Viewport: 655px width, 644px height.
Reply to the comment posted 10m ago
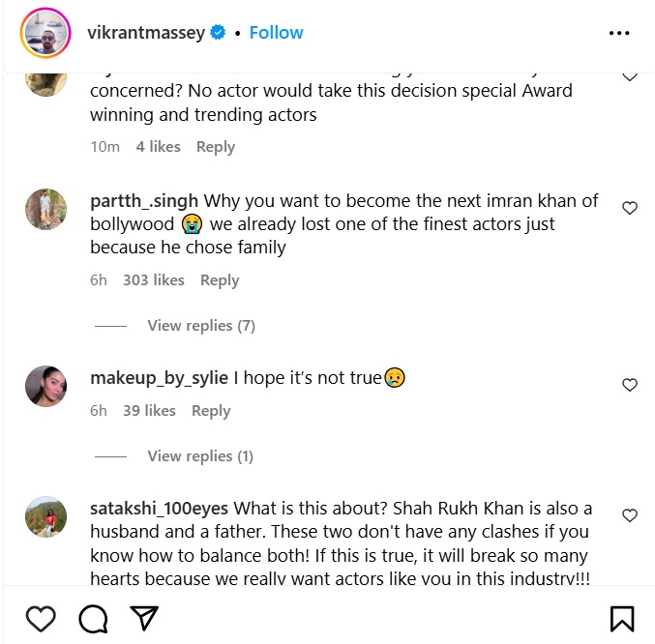pyautogui.click(x=216, y=147)
